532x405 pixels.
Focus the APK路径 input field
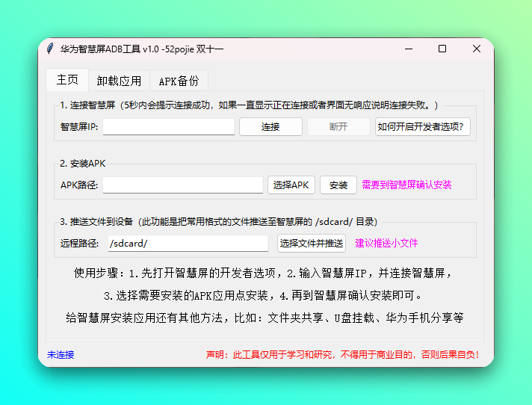tap(183, 185)
